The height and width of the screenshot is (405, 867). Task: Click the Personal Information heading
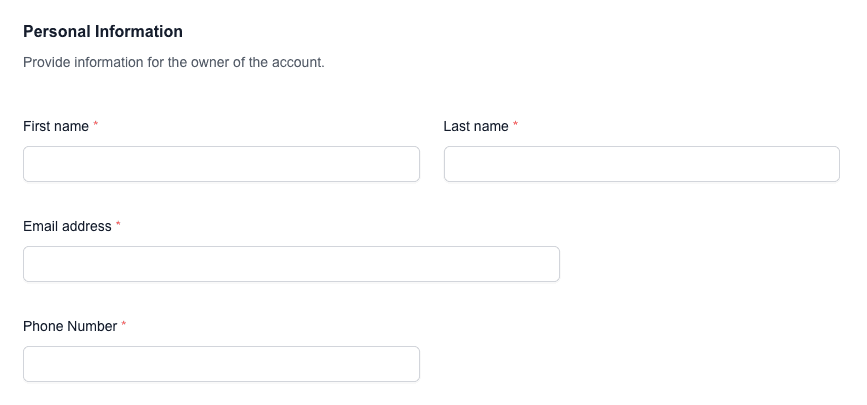coord(103,32)
